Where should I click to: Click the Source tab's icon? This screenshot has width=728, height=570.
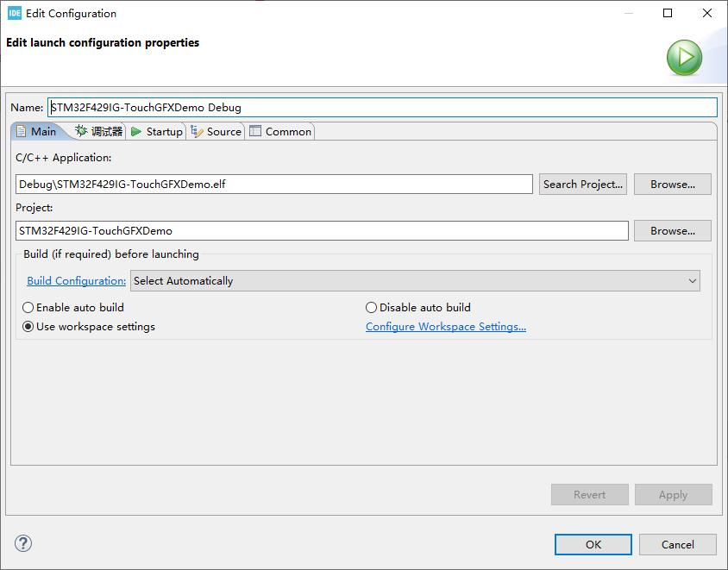[198, 132]
